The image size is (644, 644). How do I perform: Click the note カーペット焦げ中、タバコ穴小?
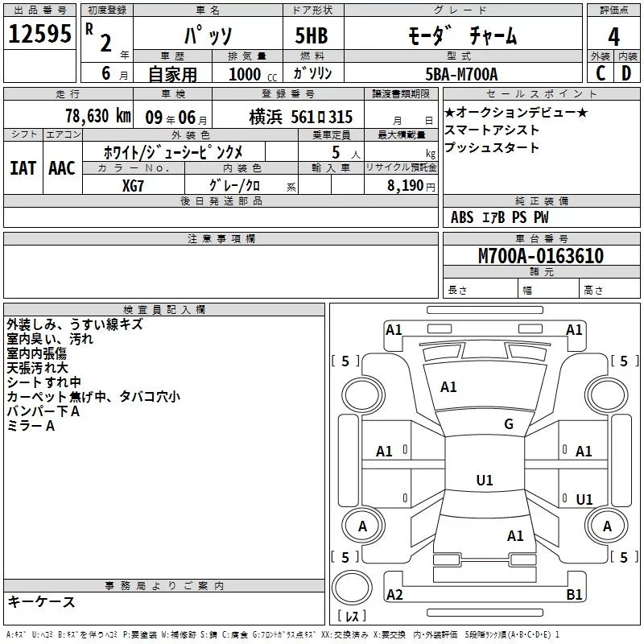click(93, 396)
